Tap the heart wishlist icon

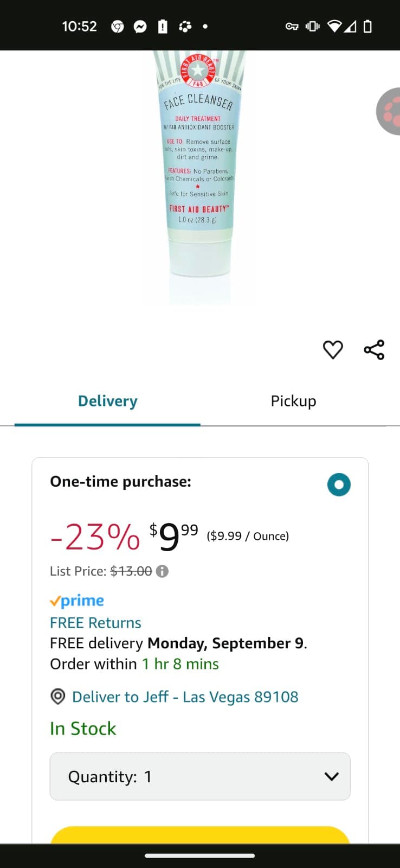pyautogui.click(x=333, y=350)
